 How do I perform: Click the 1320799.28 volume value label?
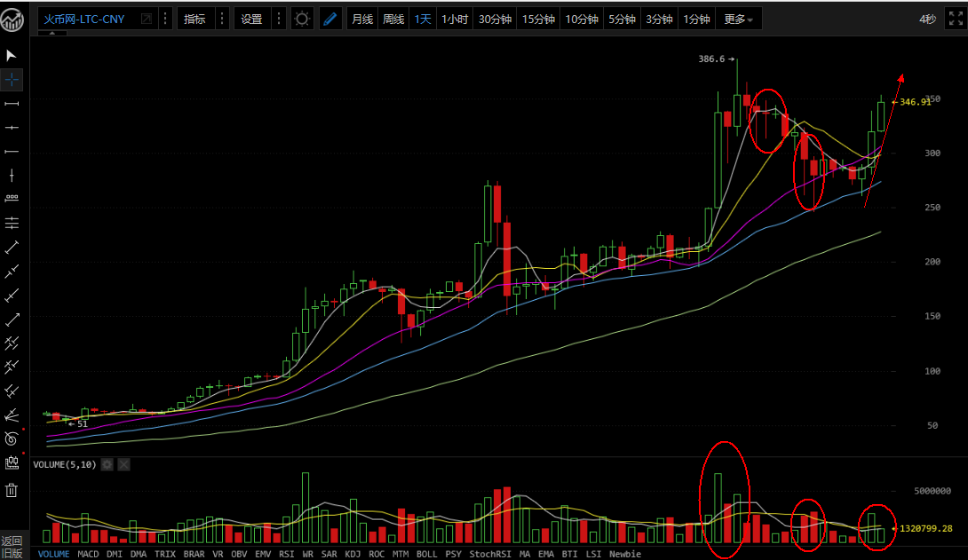coord(926,529)
